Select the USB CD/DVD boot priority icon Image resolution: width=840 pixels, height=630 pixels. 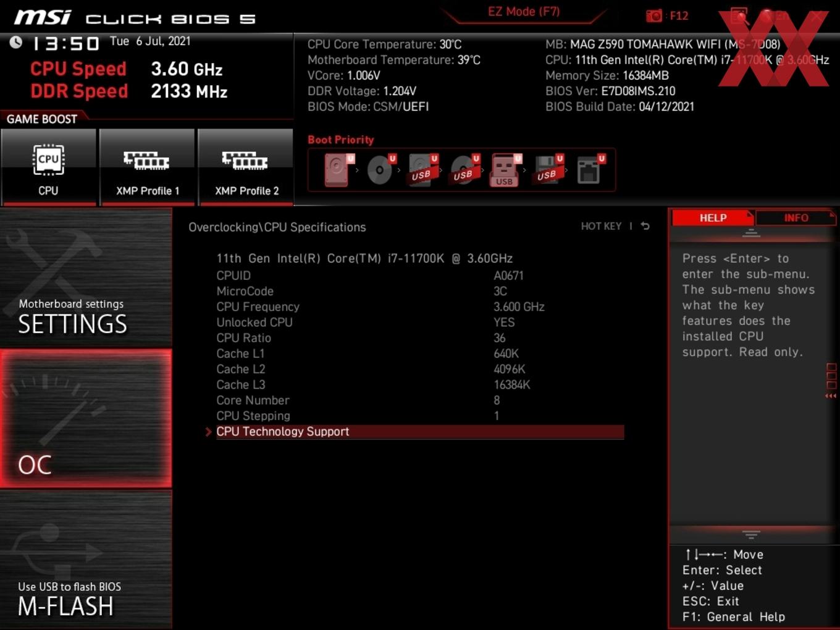[x=464, y=170]
